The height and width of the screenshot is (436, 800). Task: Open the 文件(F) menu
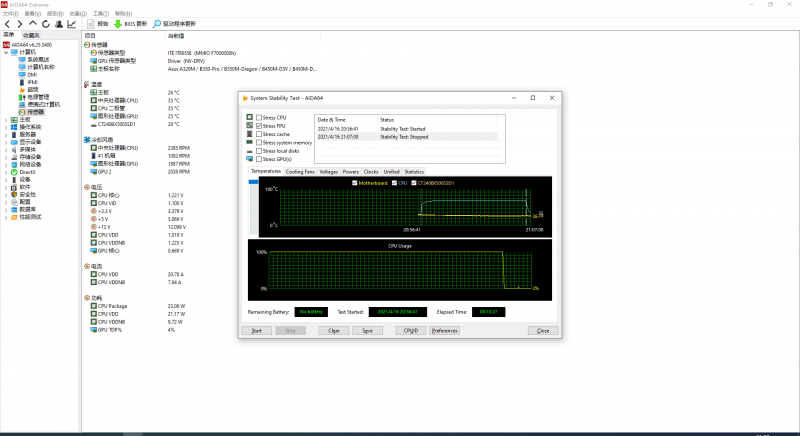pos(11,14)
